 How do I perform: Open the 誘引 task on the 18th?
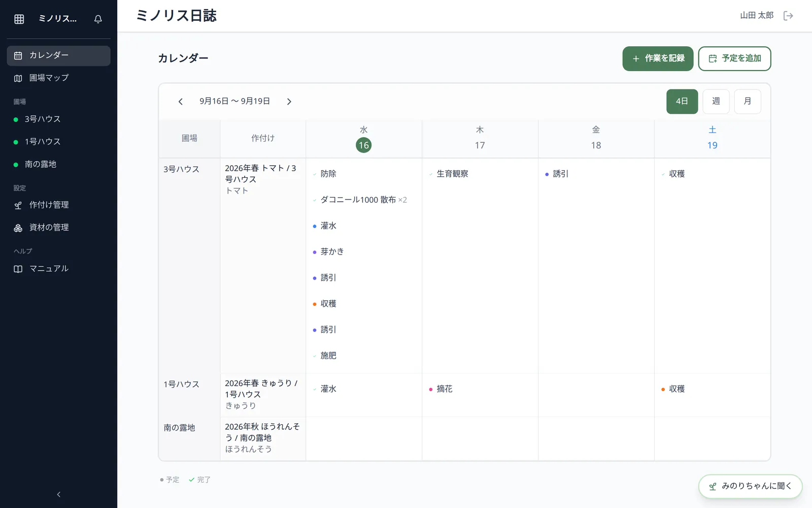tap(596, 174)
